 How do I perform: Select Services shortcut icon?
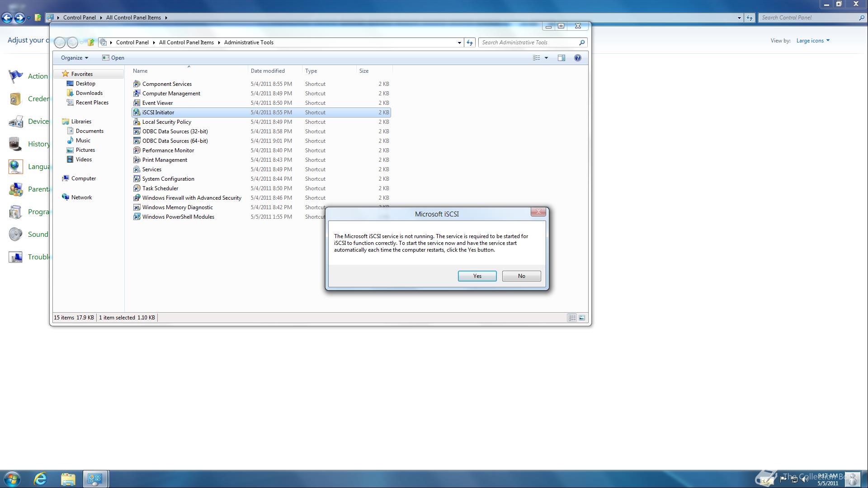(x=137, y=169)
